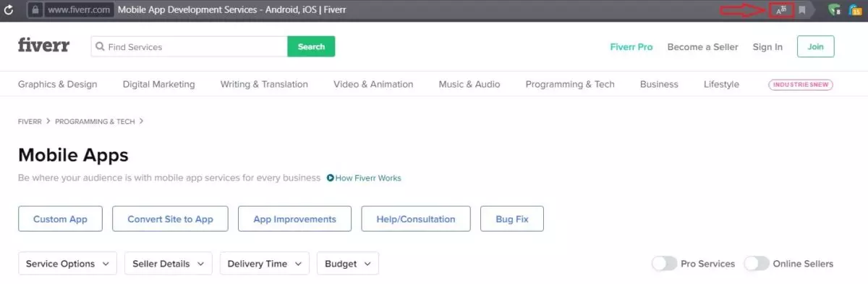Select the Custom App filter button
This screenshot has width=868, height=284.
(60, 219)
